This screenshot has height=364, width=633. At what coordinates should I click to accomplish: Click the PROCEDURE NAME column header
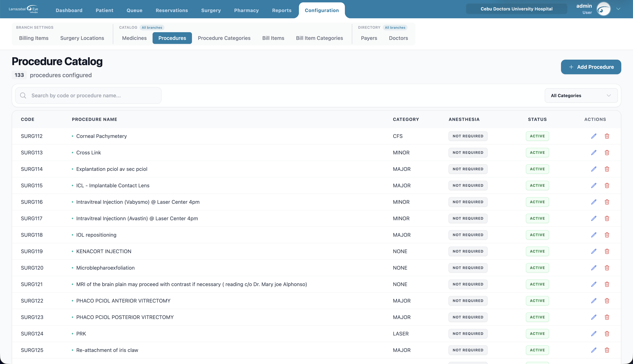[x=94, y=119]
